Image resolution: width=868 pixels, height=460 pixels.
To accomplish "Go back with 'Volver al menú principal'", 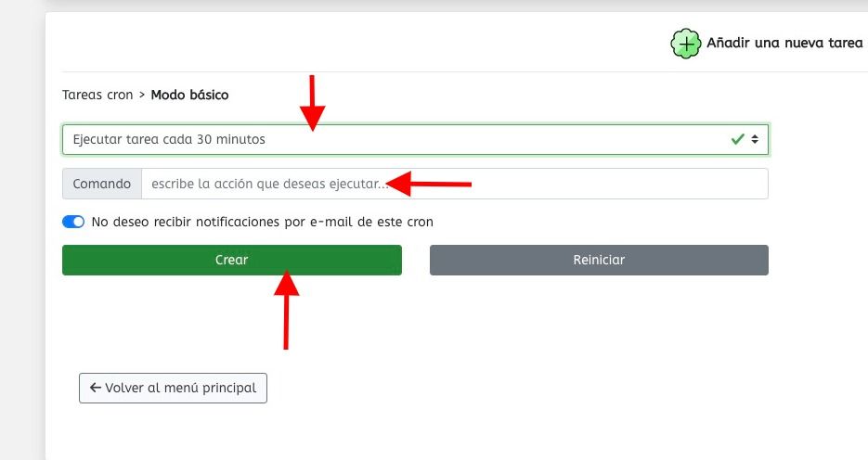I will tap(173, 388).
